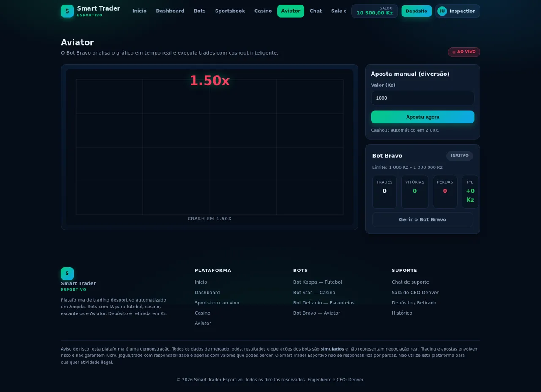Click the Saldo 10 500,00 Kz balance
The height and width of the screenshot is (392, 541).
374,11
